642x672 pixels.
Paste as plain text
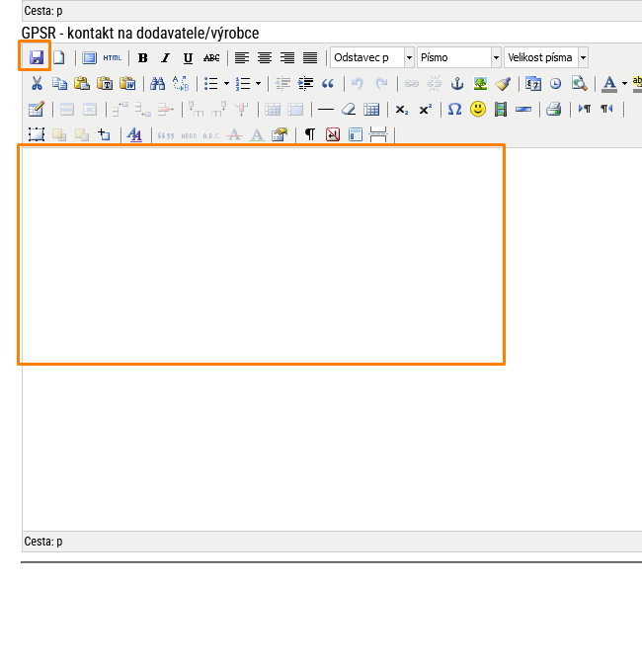105,83
